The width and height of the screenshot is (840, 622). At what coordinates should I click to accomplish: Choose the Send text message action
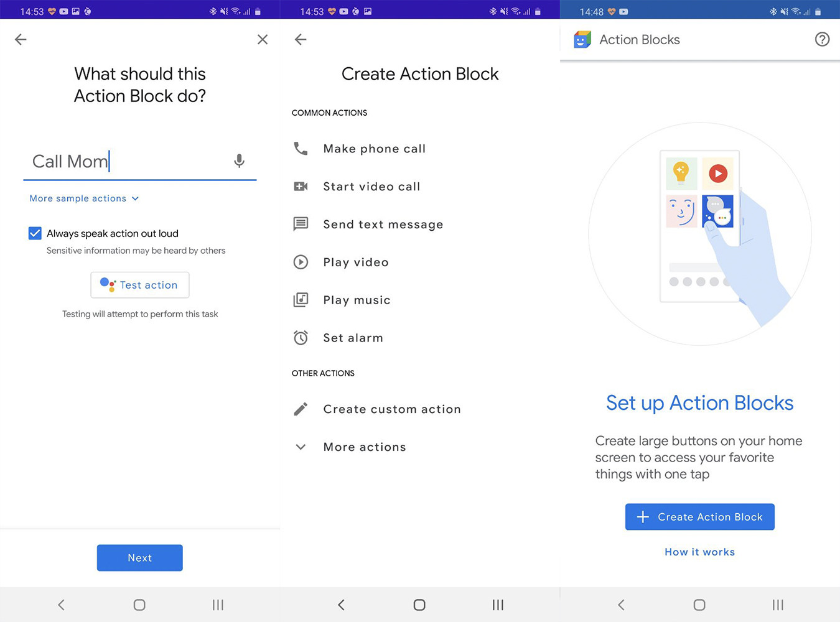(383, 224)
